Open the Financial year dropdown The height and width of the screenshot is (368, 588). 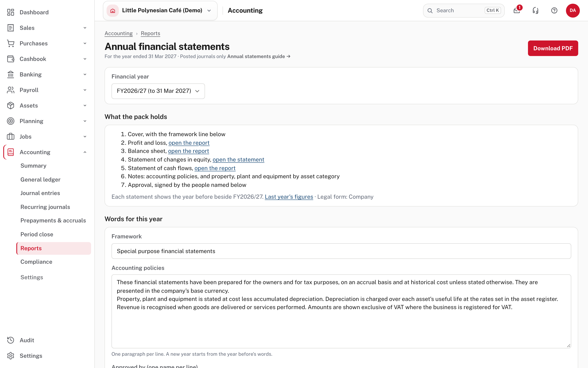click(158, 91)
